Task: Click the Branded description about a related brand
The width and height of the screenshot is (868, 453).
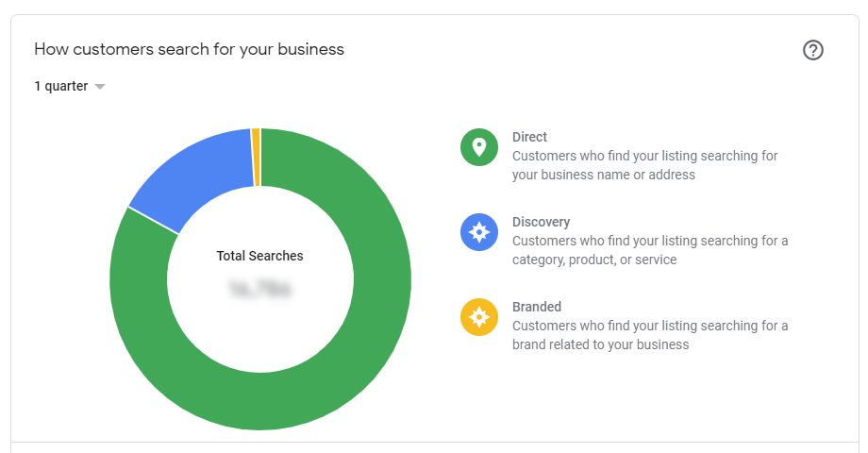Action: [x=650, y=335]
